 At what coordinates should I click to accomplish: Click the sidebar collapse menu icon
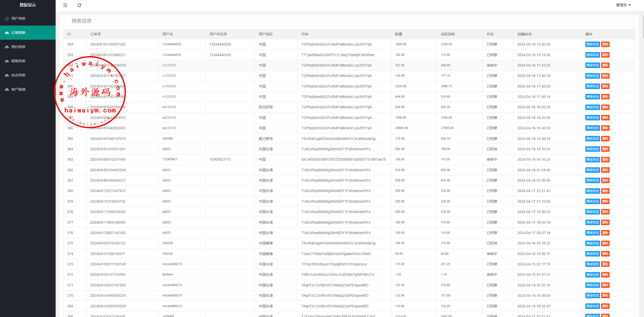(65, 5)
